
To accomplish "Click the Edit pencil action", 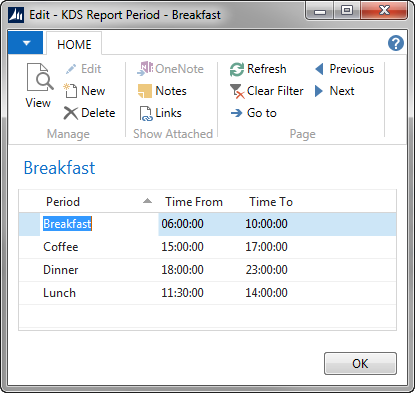I will [83, 69].
